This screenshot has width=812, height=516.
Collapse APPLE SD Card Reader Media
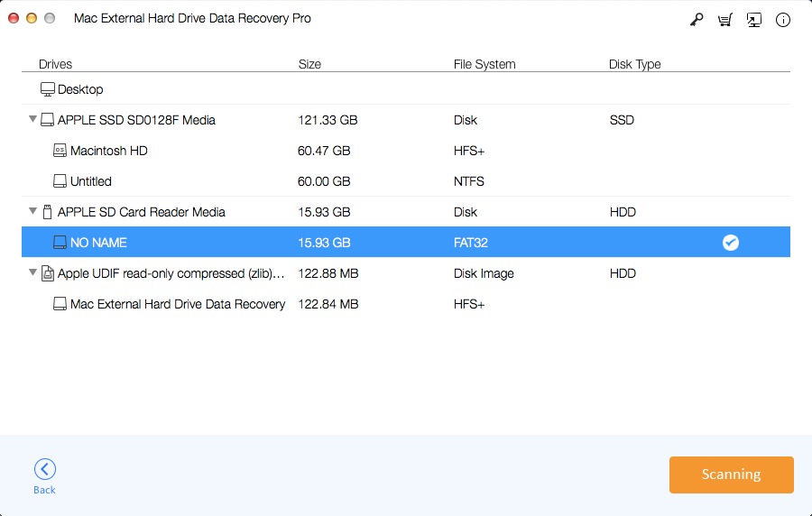32,211
